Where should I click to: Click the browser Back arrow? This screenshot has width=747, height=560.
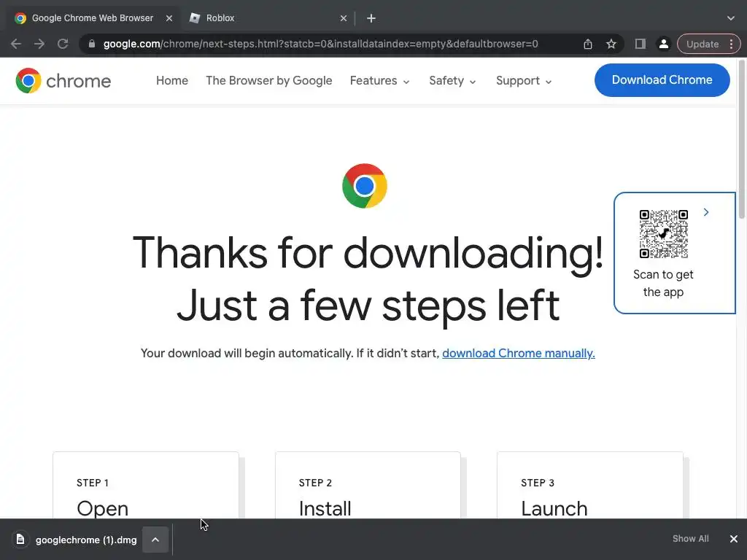click(x=16, y=44)
